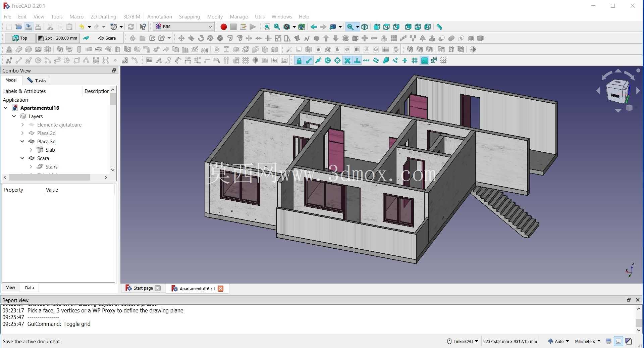
Task: Close the Apartamentul16 : 1 document tab
Action: (220, 289)
